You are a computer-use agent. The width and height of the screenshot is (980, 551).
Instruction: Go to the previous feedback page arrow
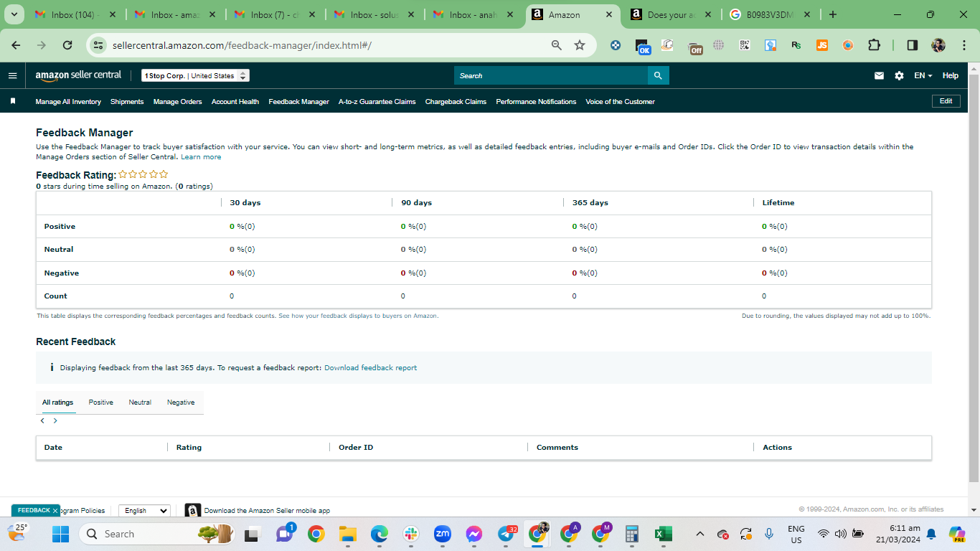click(42, 421)
